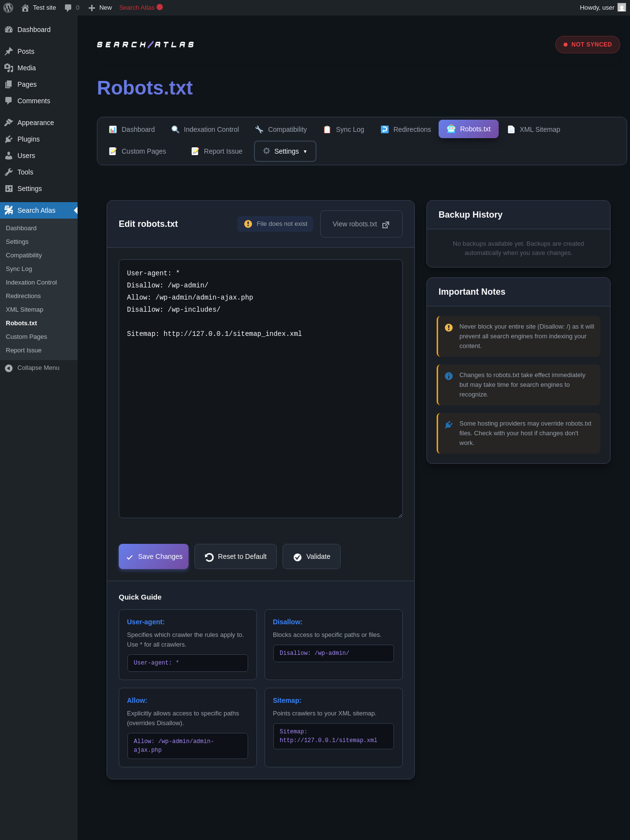Screen dimensions: 630x840
Task: Open the comments bubble in admin bar
Action: click(x=72, y=7)
